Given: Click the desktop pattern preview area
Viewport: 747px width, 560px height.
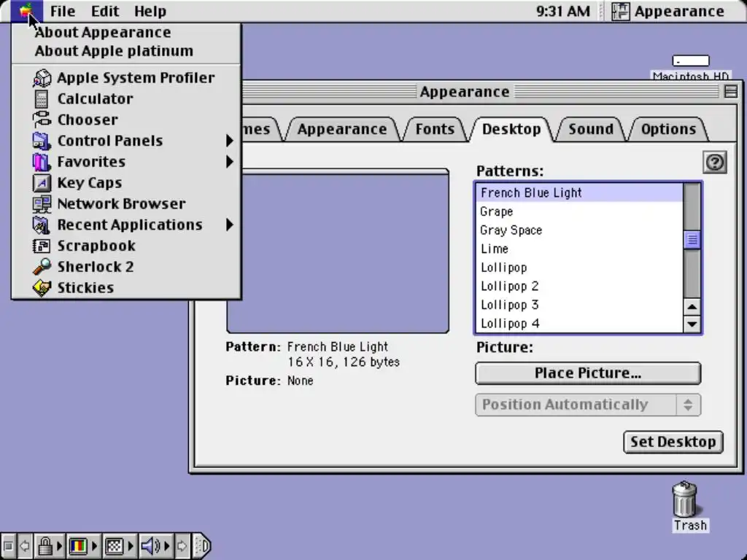Looking at the screenshot, I should point(337,251).
